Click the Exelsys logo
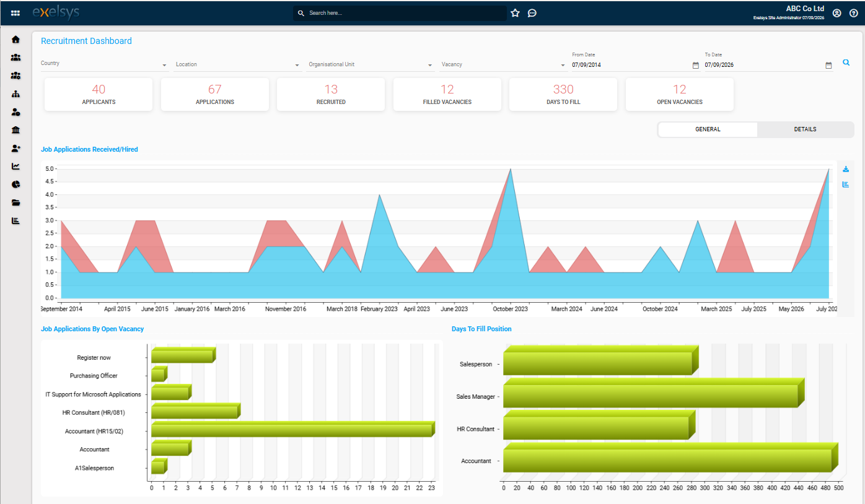The width and height of the screenshot is (865, 504). pyautogui.click(x=56, y=12)
